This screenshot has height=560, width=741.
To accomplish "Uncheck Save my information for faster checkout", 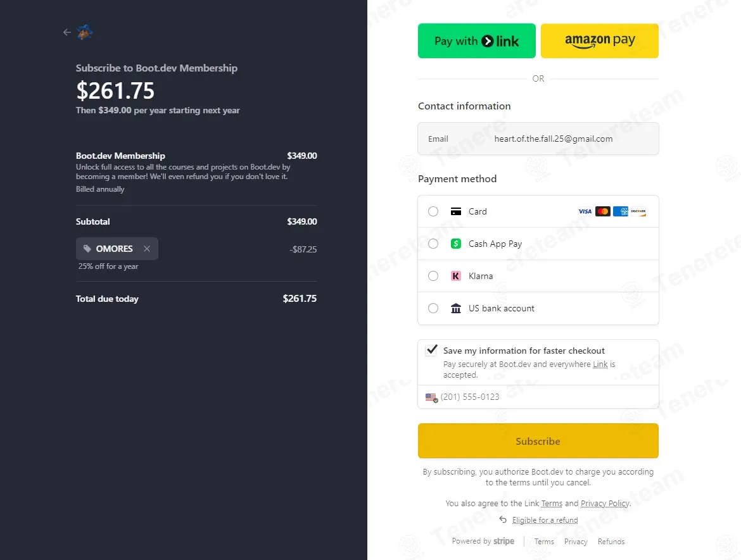I will (x=431, y=350).
